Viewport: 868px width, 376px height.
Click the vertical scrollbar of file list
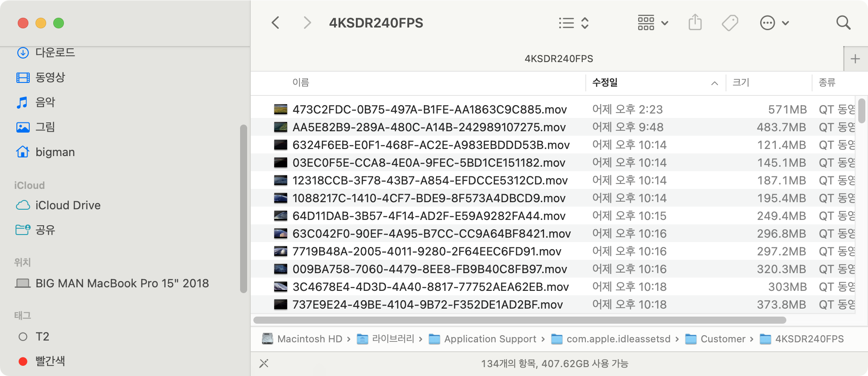[x=861, y=110]
